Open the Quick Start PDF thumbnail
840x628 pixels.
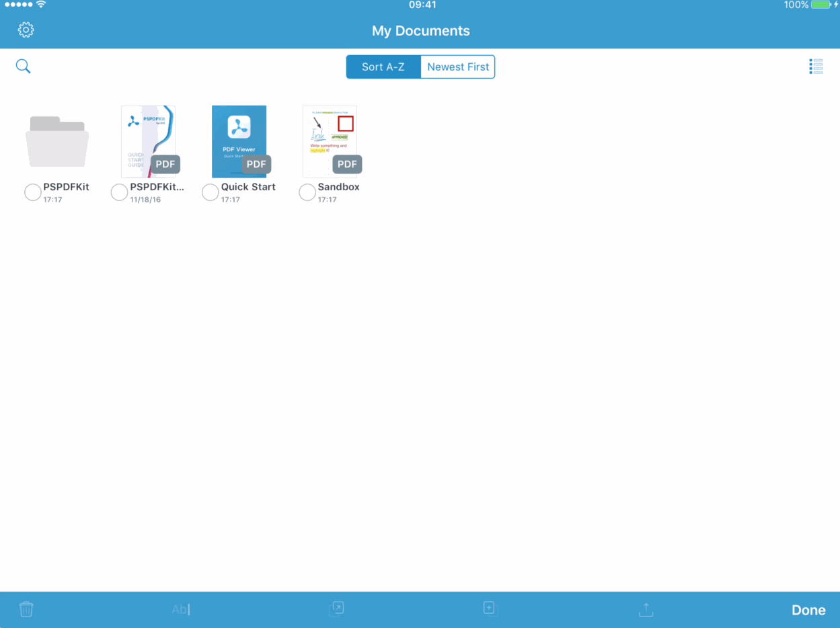tap(239, 141)
